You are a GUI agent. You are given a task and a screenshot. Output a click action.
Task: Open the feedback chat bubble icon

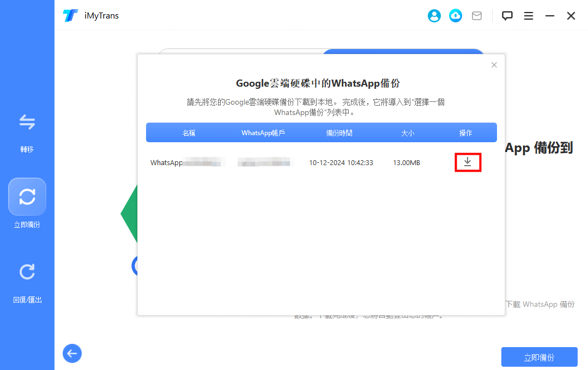pos(507,16)
